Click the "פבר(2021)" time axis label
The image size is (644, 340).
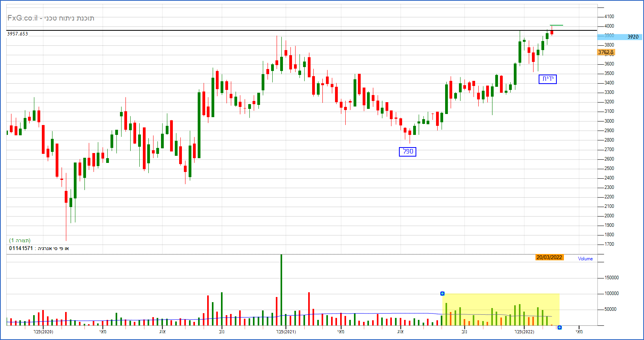[x=286, y=332]
